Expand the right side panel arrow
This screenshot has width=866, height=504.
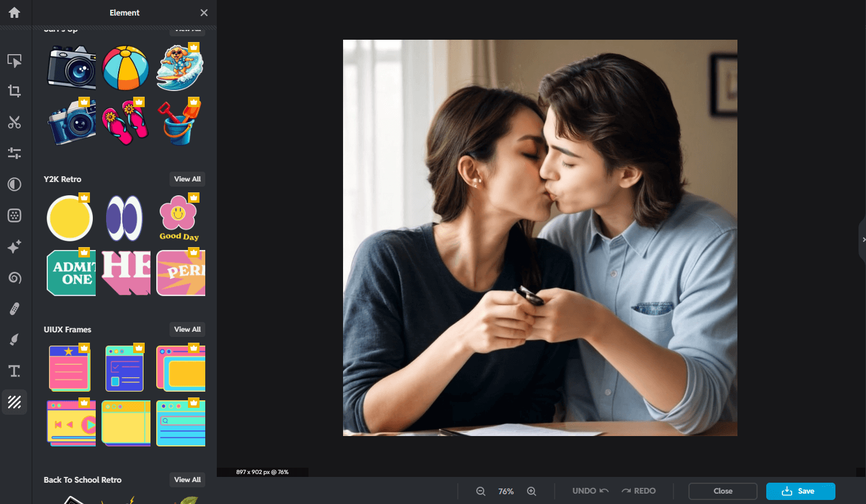pos(863,239)
